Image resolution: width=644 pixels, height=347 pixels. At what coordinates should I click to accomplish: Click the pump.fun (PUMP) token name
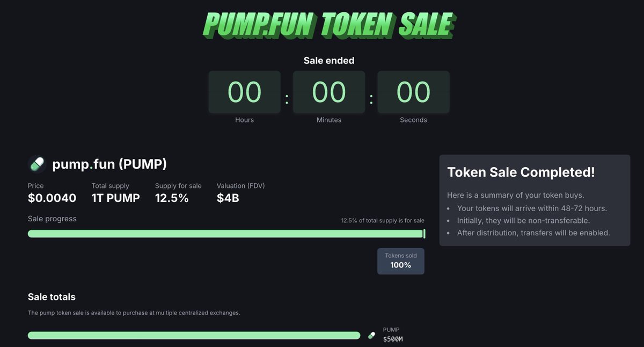tap(109, 164)
